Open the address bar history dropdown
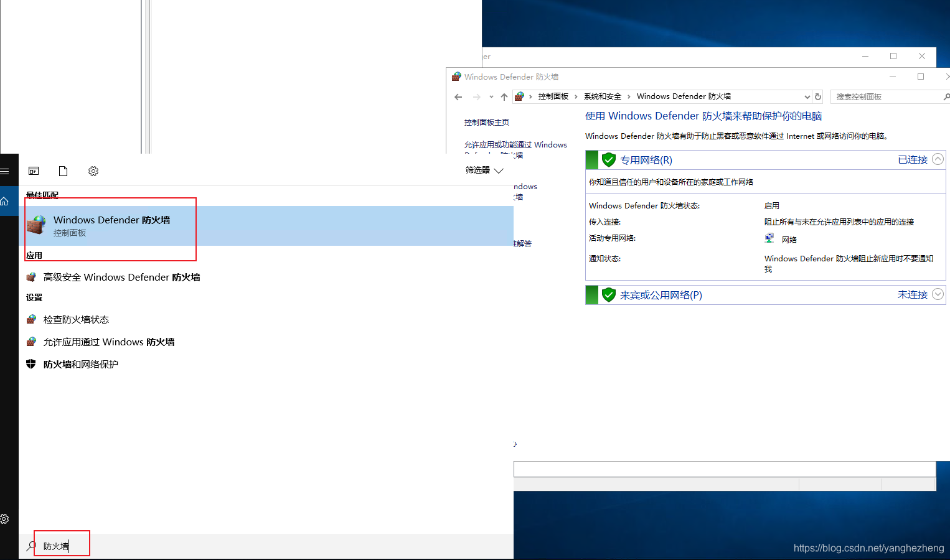The image size is (950, 560). point(807,97)
